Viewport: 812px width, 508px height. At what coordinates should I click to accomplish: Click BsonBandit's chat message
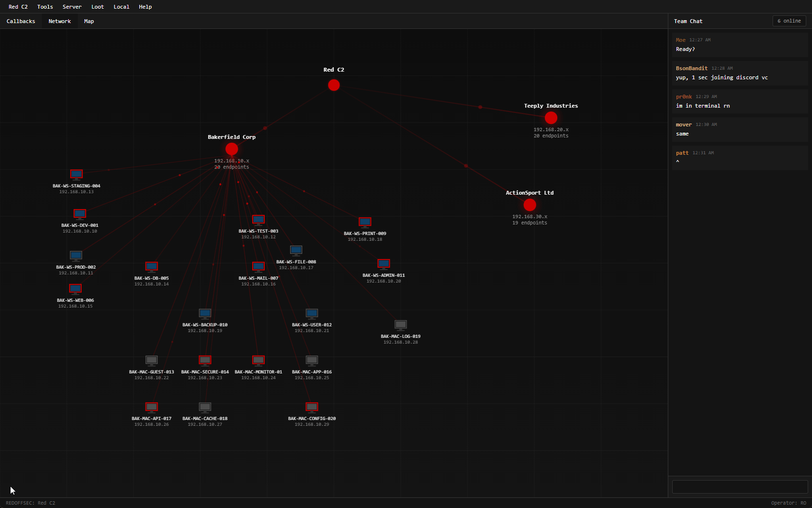click(x=740, y=73)
